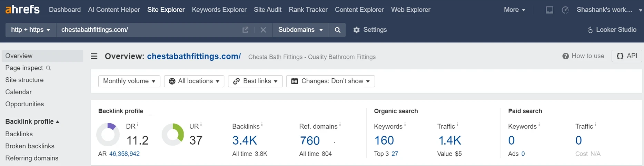Click the Ref. domains info icon
This screenshot has width=644, height=166.
(x=340, y=124)
